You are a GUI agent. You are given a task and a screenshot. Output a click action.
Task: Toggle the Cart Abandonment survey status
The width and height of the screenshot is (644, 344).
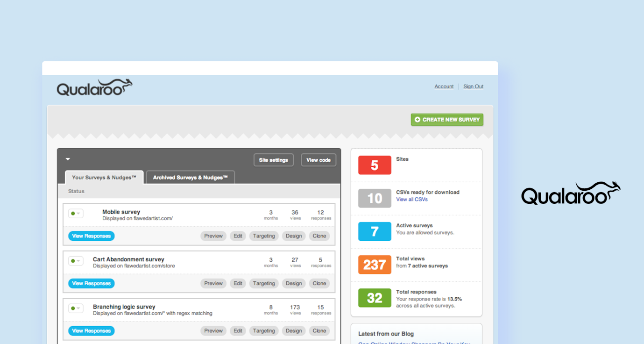76,261
